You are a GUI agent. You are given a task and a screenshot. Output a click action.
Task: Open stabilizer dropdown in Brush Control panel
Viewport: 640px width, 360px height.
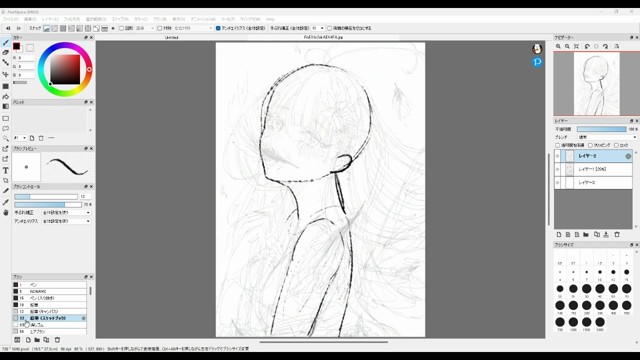coord(66,213)
